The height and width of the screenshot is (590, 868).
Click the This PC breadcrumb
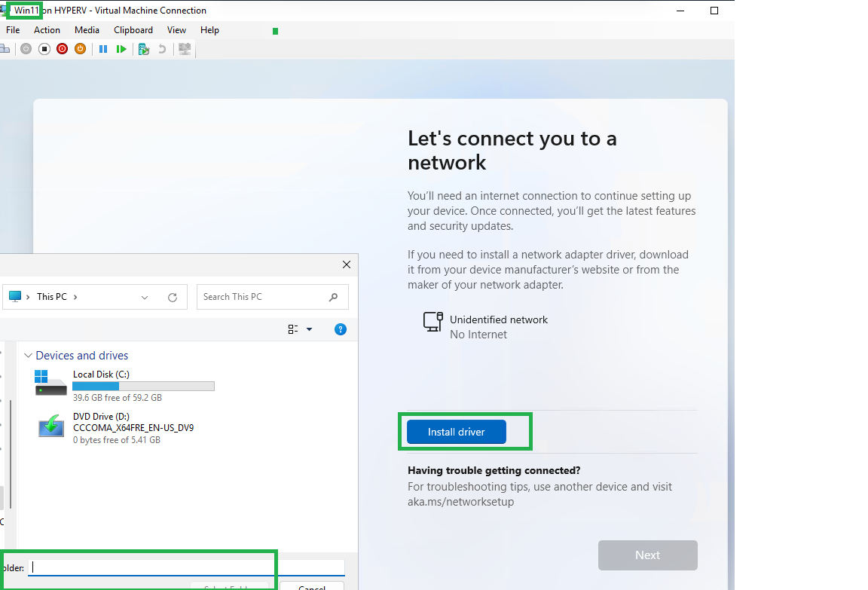tap(52, 297)
